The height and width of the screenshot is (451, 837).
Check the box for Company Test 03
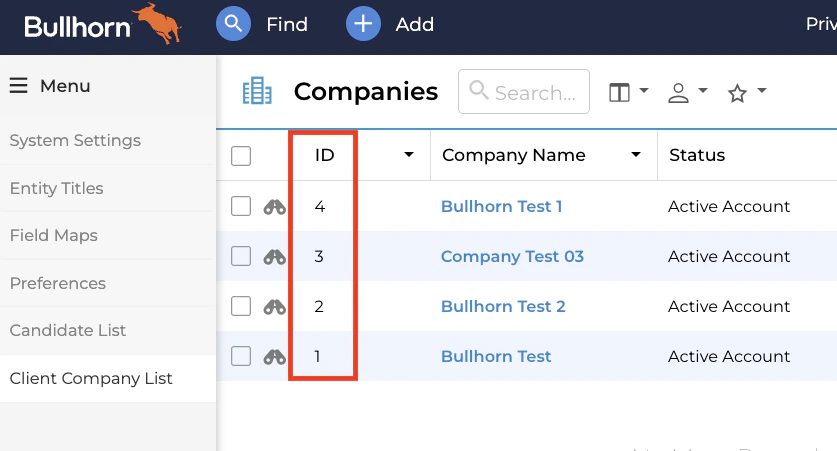(x=241, y=256)
